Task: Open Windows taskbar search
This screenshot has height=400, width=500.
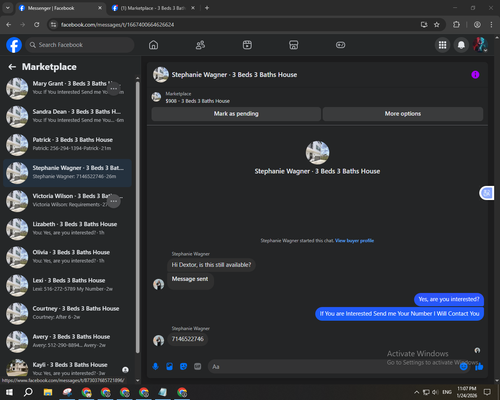Action: tap(28, 392)
